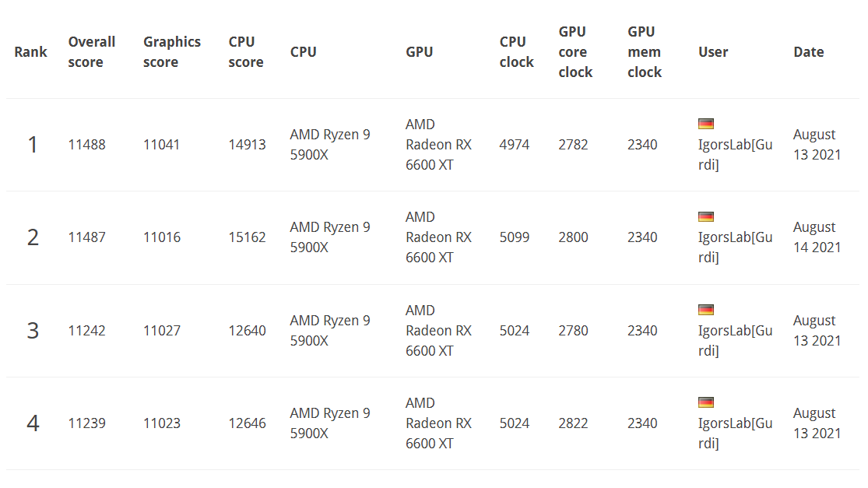Viewport: 868px width, 488px height.
Task: Click AMD Ryzen 9 5900X in rank 2 row
Action: tap(330, 237)
